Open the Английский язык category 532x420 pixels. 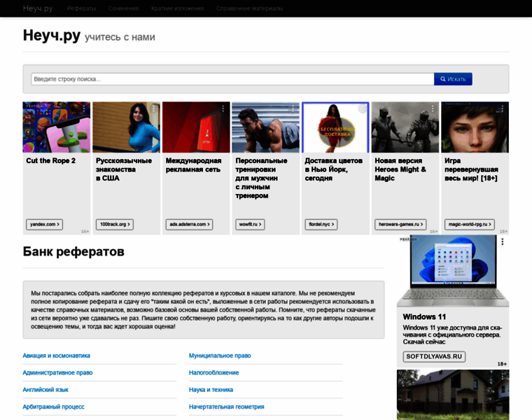click(45, 389)
